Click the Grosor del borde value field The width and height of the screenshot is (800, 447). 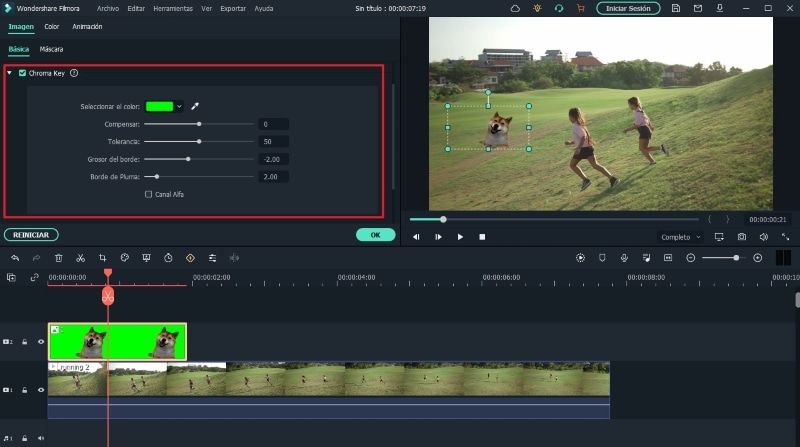point(273,159)
